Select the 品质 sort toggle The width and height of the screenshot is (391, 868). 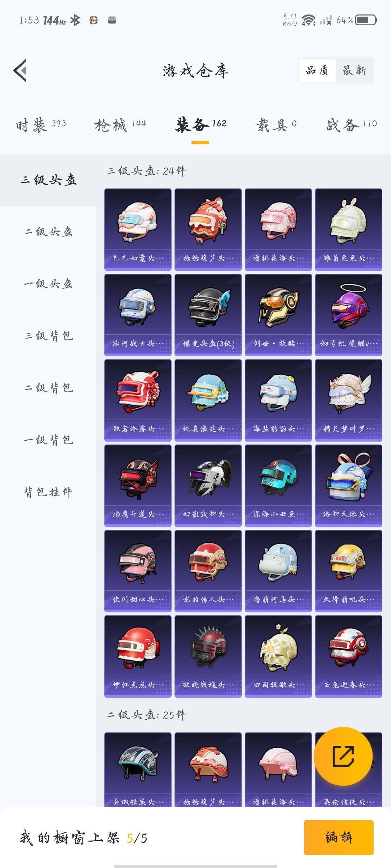click(317, 71)
